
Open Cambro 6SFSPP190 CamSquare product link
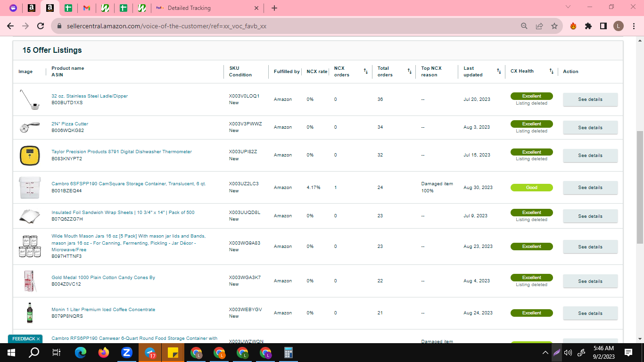[129, 184]
